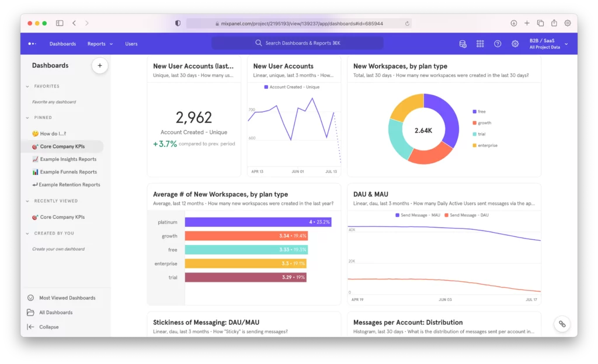Open the Dashboards menu in top nav
The height and width of the screenshot is (364, 598).
click(x=62, y=44)
